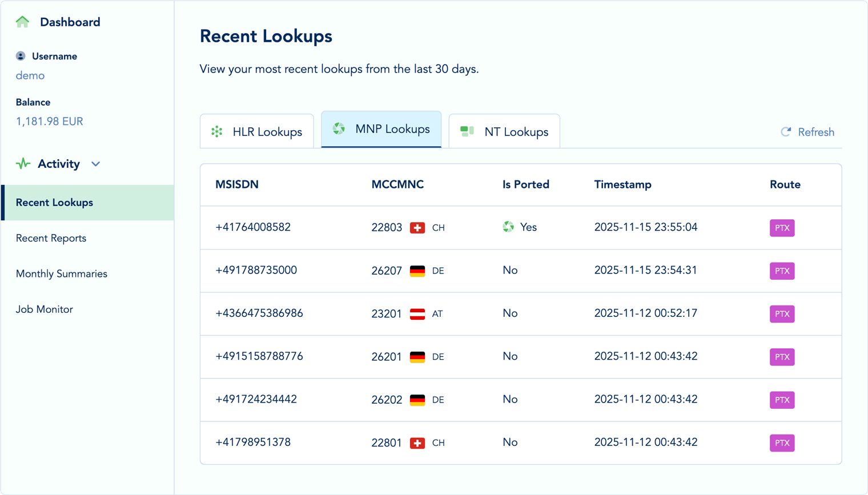Click the German flag next to 26207
Screen dimensions: 868x495
417,270
